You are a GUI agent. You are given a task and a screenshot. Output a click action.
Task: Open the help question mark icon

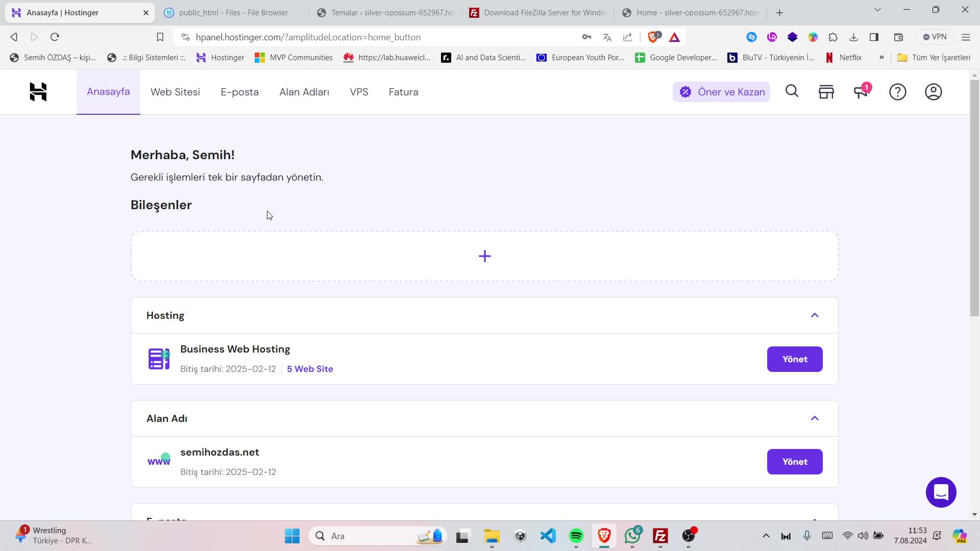pos(897,92)
